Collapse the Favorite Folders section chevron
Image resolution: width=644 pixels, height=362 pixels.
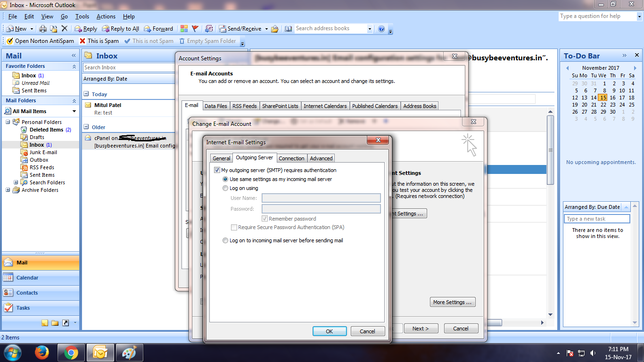click(74, 66)
